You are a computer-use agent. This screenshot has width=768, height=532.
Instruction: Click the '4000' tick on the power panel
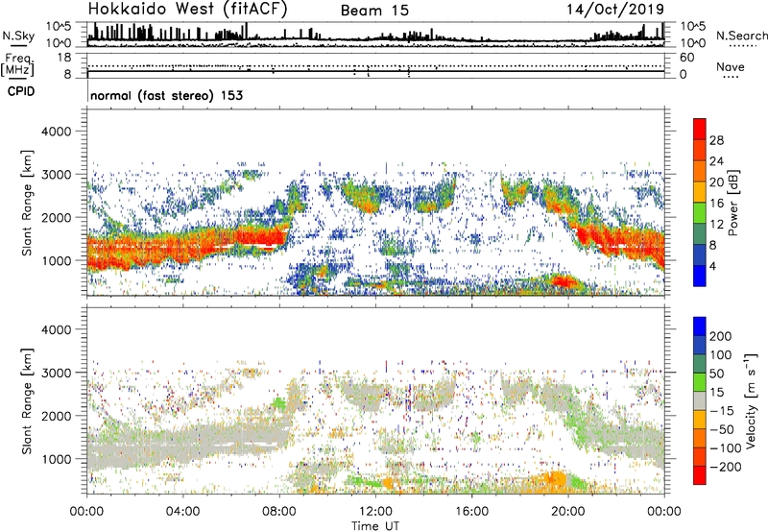click(x=56, y=132)
